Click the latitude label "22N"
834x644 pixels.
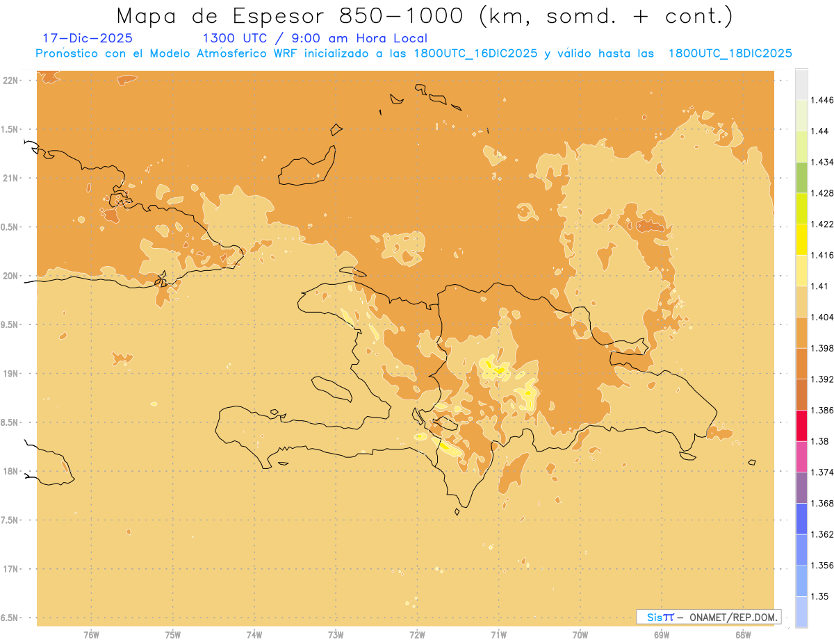pyautogui.click(x=11, y=80)
